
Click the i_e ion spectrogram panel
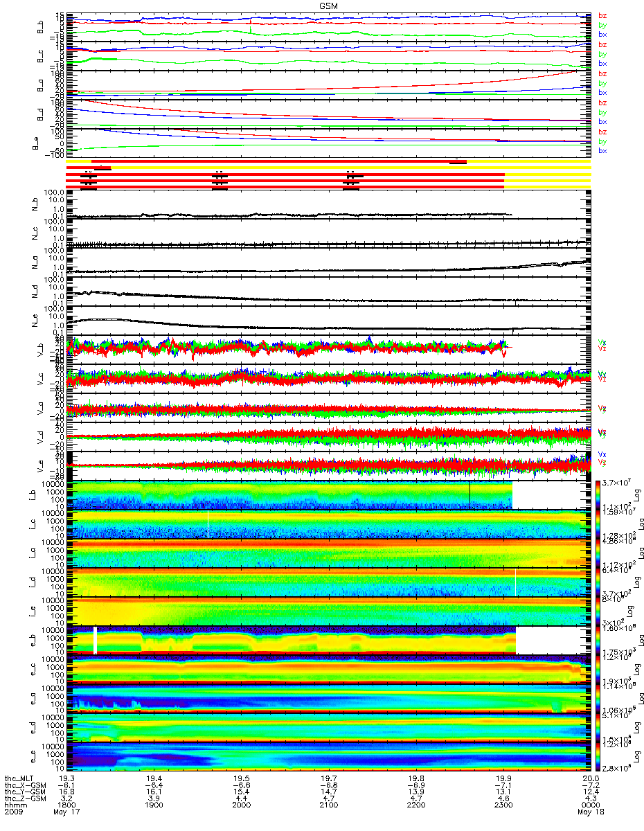click(x=328, y=611)
